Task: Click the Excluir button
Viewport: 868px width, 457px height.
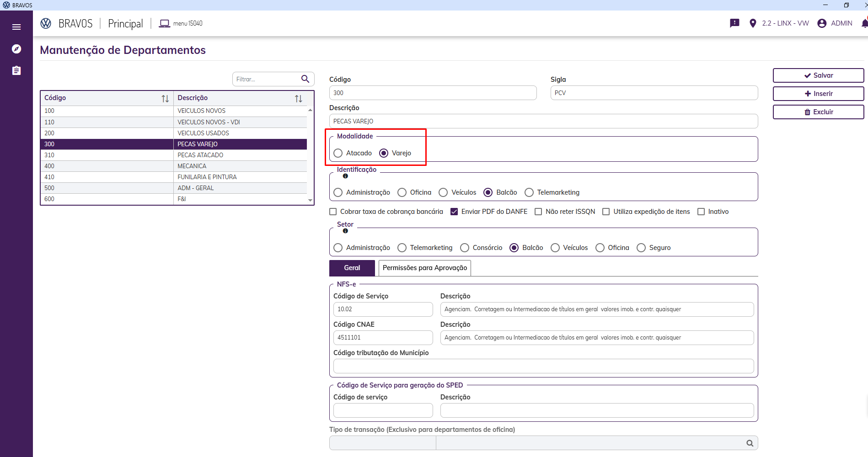Action: (818, 112)
